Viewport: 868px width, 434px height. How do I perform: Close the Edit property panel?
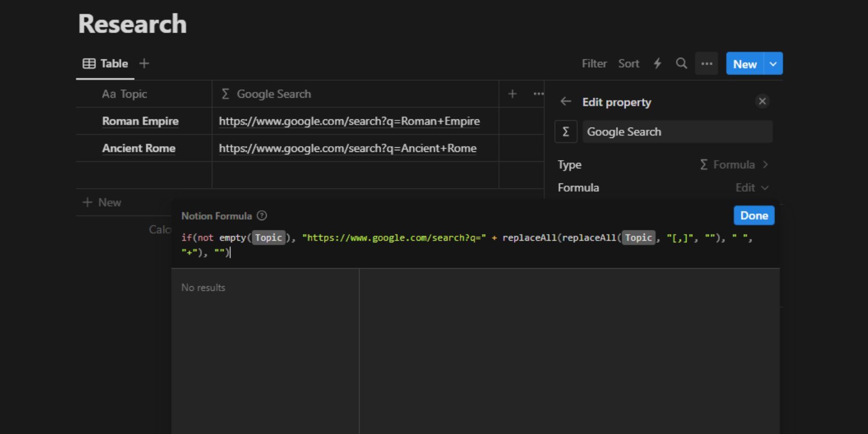[x=762, y=101]
